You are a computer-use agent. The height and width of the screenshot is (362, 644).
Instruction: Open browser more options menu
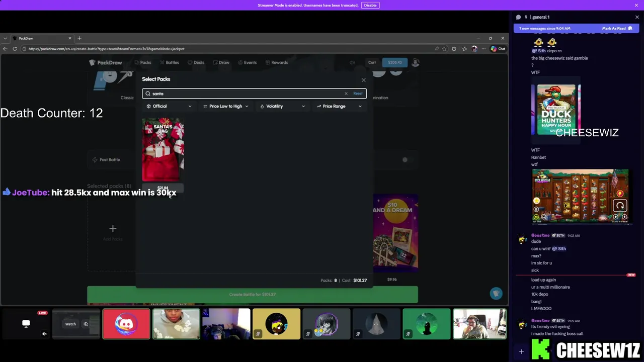click(484, 49)
